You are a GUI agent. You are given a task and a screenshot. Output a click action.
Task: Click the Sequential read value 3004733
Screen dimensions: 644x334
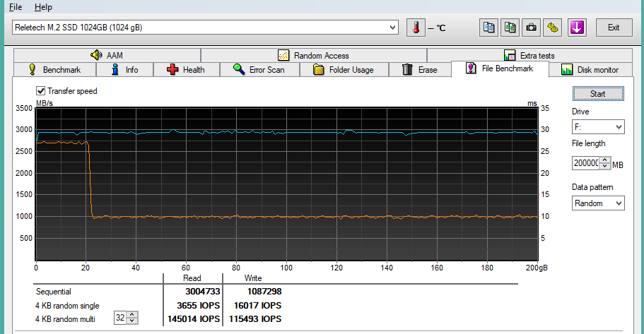click(x=202, y=292)
